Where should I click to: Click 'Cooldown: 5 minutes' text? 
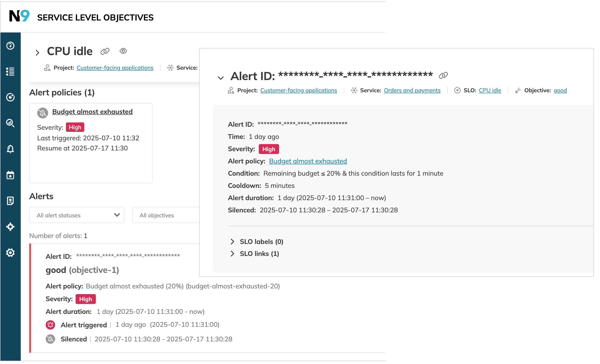tap(261, 186)
